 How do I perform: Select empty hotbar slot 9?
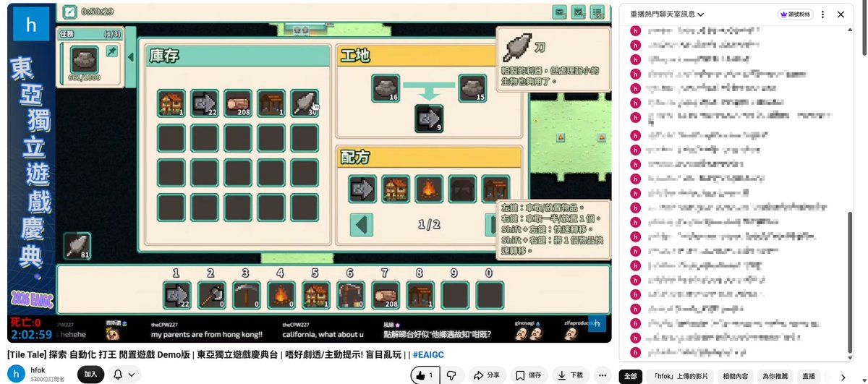[x=454, y=295]
